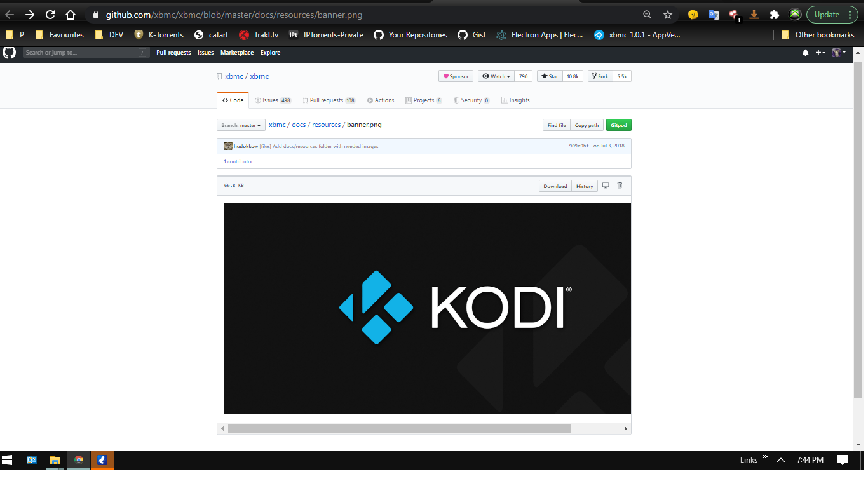Click the Search or jump to field
868x488 pixels.
(86, 53)
